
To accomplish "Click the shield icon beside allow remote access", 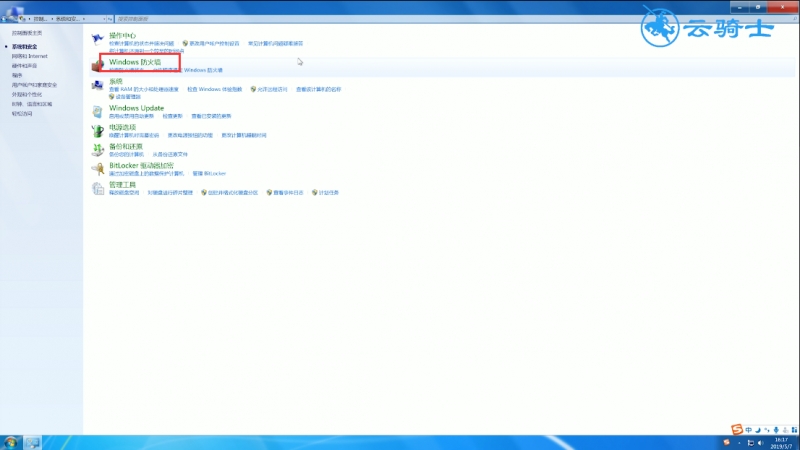I will pyautogui.click(x=253, y=89).
